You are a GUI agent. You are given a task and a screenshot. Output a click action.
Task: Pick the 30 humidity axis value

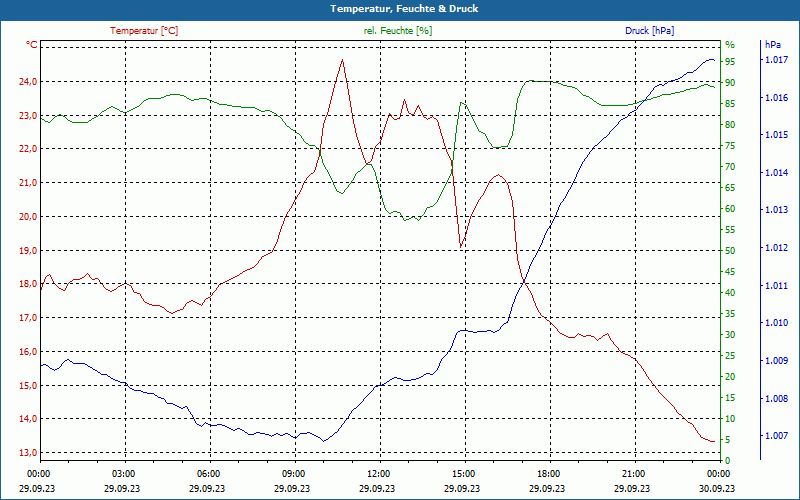730,335
